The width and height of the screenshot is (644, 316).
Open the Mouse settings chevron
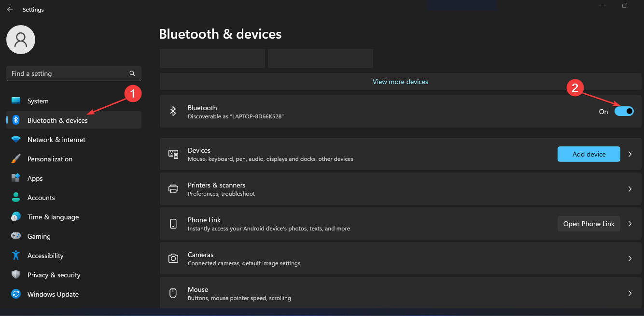point(630,293)
